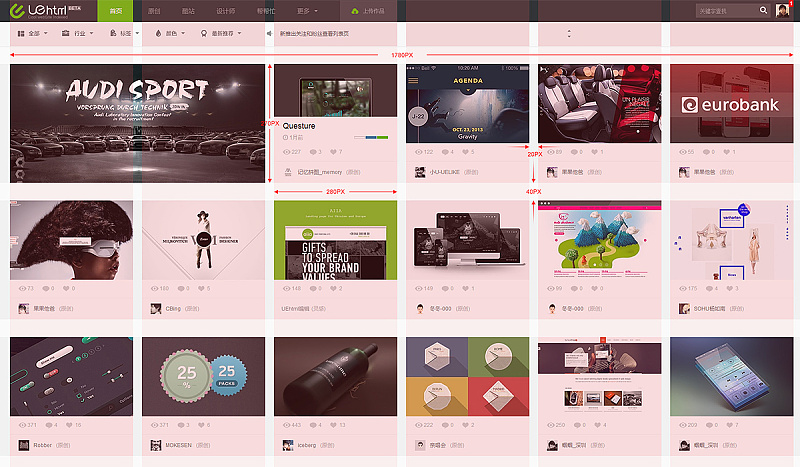Viewport: 800px width, 467px height.
Task: Click the views eye icon under the eurobank card
Action: tap(683, 152)
